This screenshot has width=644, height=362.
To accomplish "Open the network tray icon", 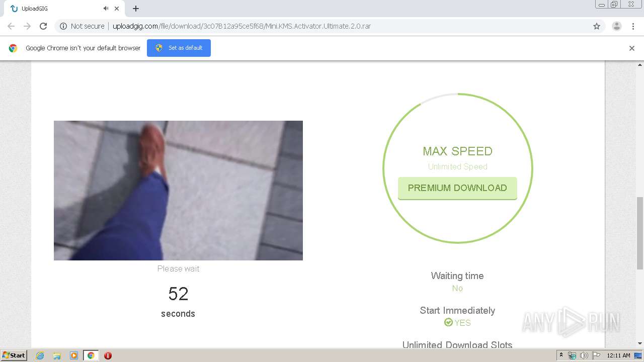I will [x=572, y=355].
